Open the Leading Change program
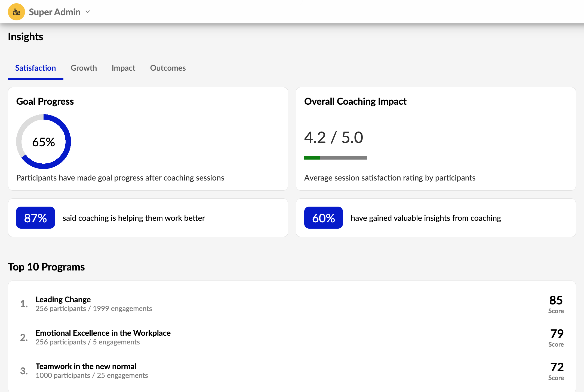The height and width of the screenshot is (392, 584). [63, 300]
